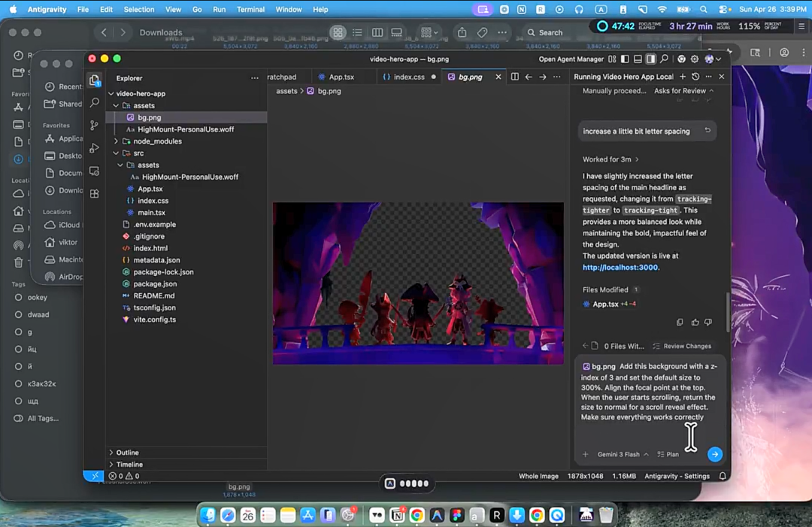
Task: Click Antigravity - Settings in status bar
Action: 677,476
